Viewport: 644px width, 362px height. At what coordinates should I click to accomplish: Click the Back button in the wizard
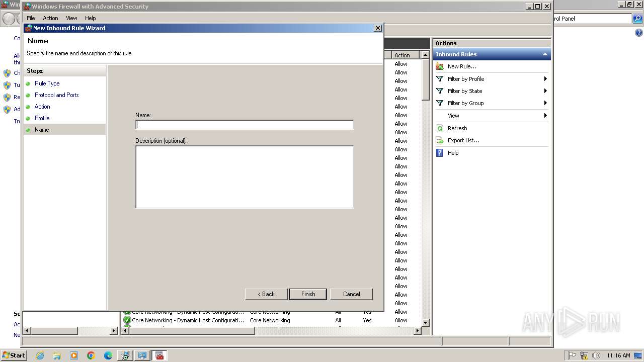tap(266, 294)
